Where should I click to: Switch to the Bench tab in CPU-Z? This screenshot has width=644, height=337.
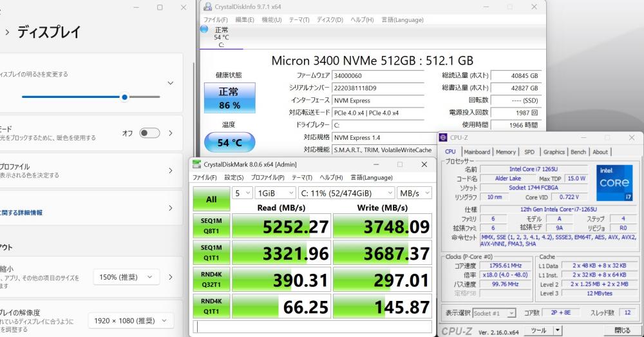click(578, 151)
